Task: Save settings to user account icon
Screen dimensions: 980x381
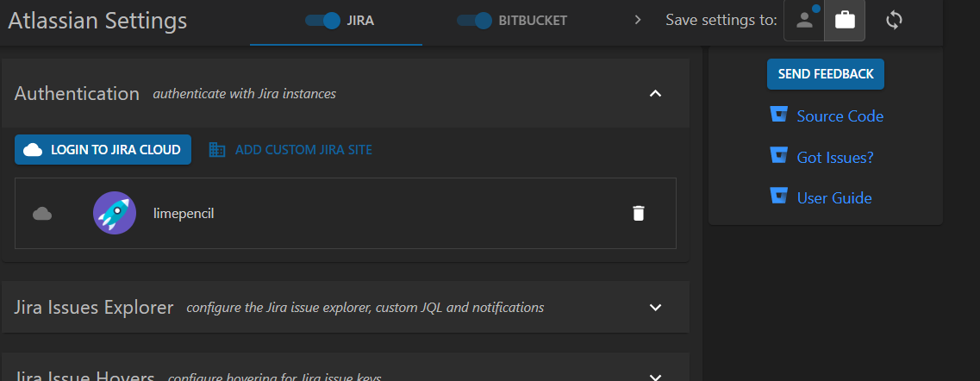Action: coord(804,21)
